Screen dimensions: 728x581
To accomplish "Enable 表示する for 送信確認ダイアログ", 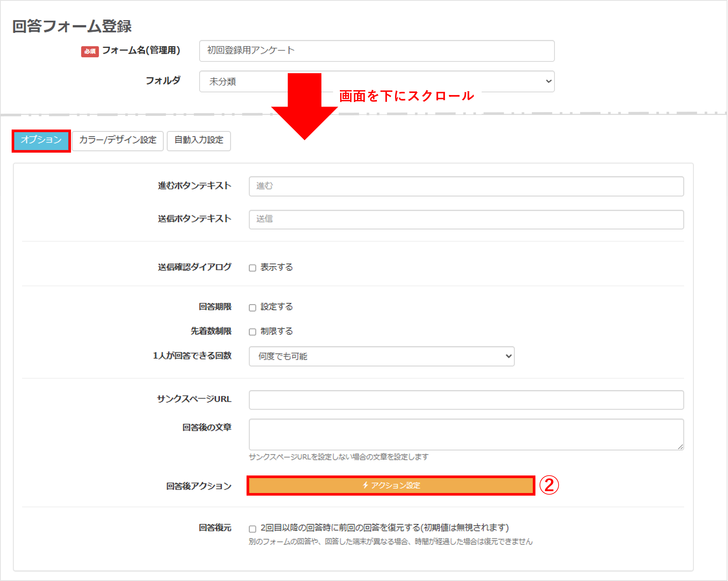I will click(252, 268).
